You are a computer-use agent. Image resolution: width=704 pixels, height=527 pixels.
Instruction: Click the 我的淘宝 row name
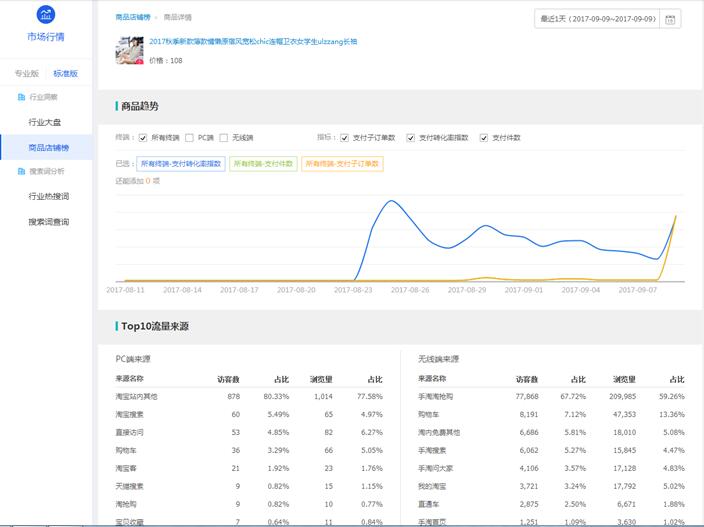(x=432, y=486)
